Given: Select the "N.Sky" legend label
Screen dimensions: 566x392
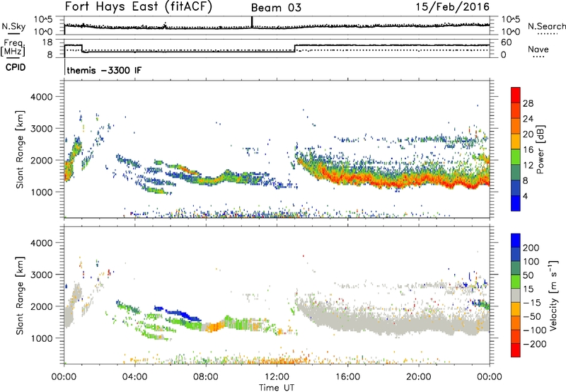Looking at the screenshot, I should coord(13,26).
